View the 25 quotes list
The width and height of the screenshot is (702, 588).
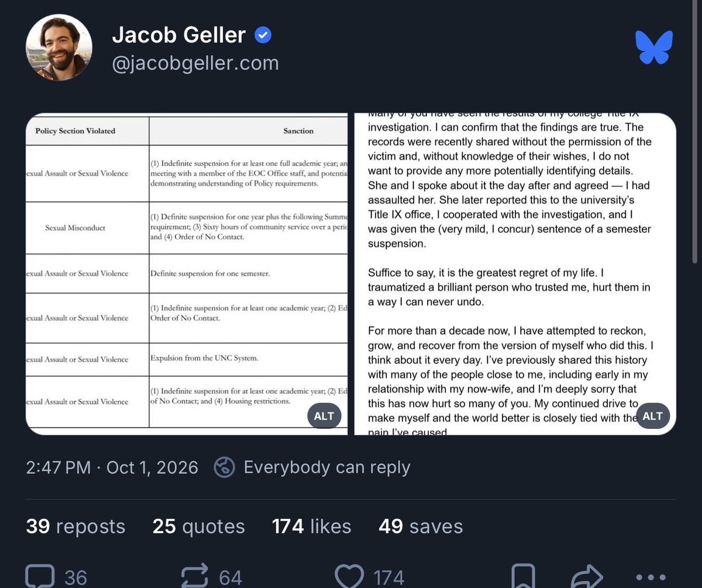[199, 527]
